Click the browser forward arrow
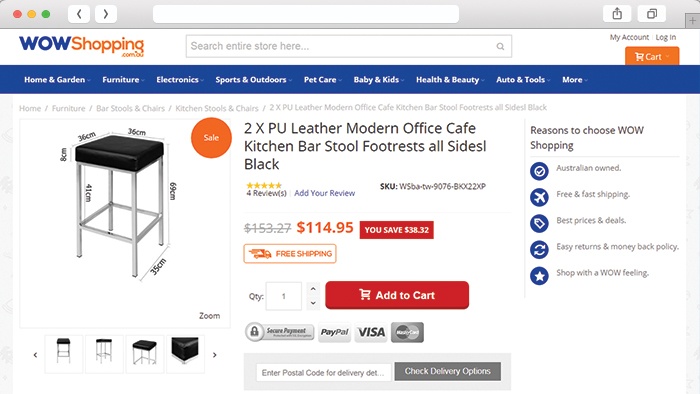Screen dimensions: 700x394 pyautogui.click(x=106, y=14)
